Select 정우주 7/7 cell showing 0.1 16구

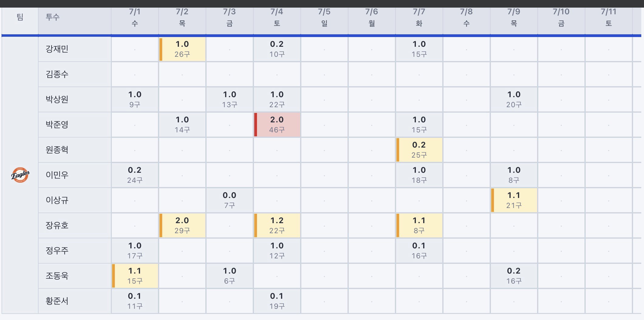[x=419, y=251]
